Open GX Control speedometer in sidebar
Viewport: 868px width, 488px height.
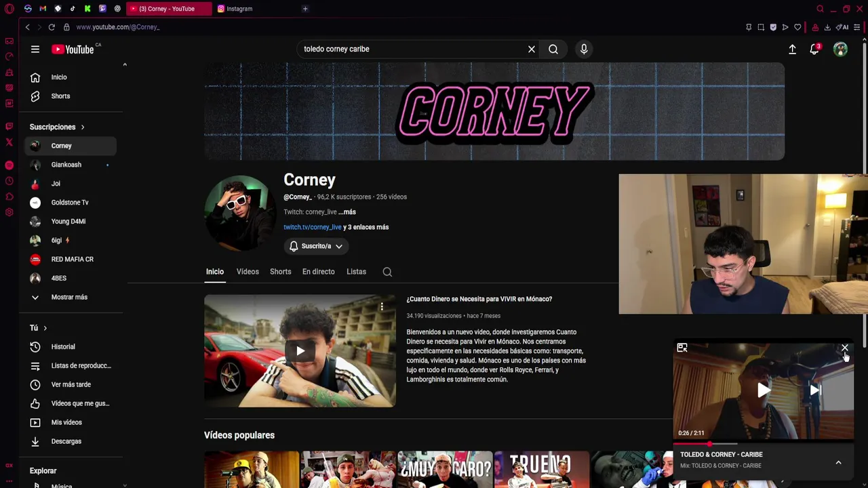point(9,56)
